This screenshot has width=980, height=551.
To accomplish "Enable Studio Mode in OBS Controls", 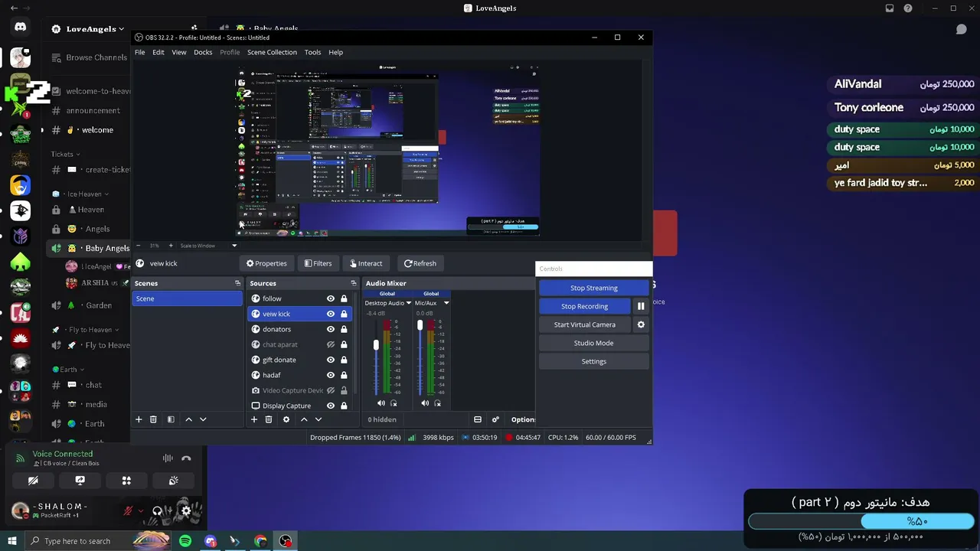I will (x=594, y=343).
